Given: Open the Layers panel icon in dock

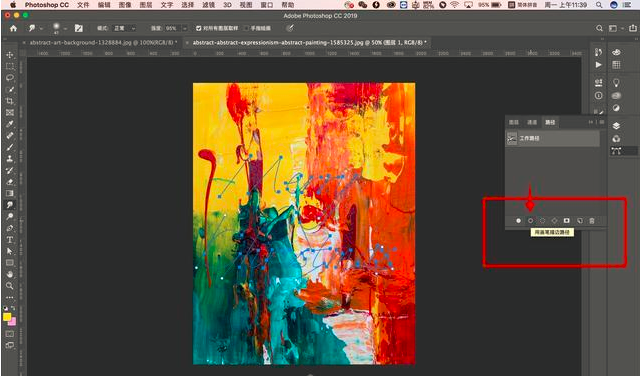Looking at the screenshot, I should pos(616,125).
